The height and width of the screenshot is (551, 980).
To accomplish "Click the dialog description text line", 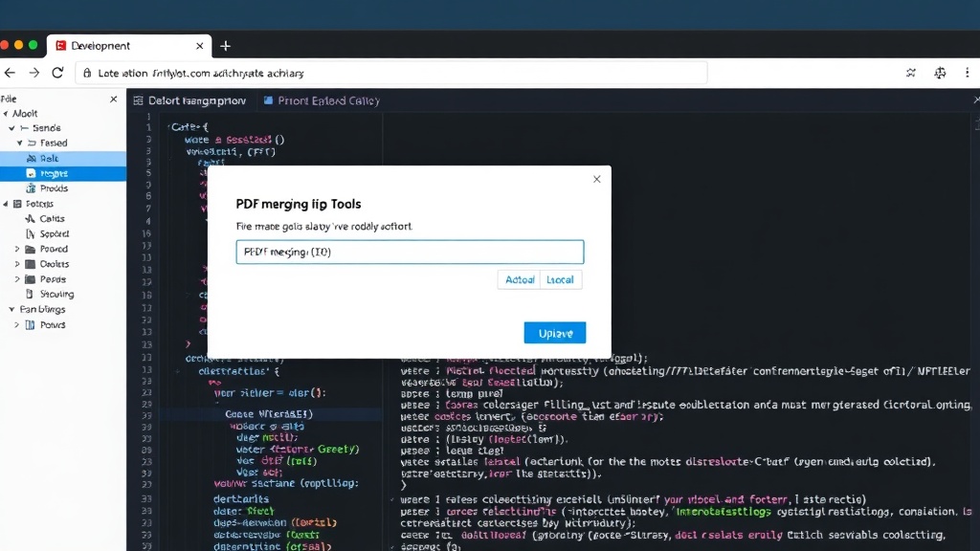I will [323, 226].
